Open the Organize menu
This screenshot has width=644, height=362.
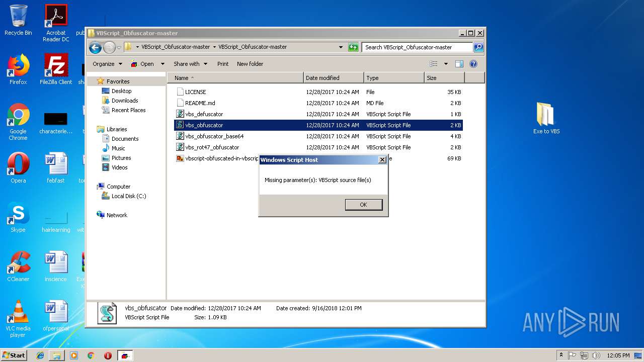coord(107,64)
